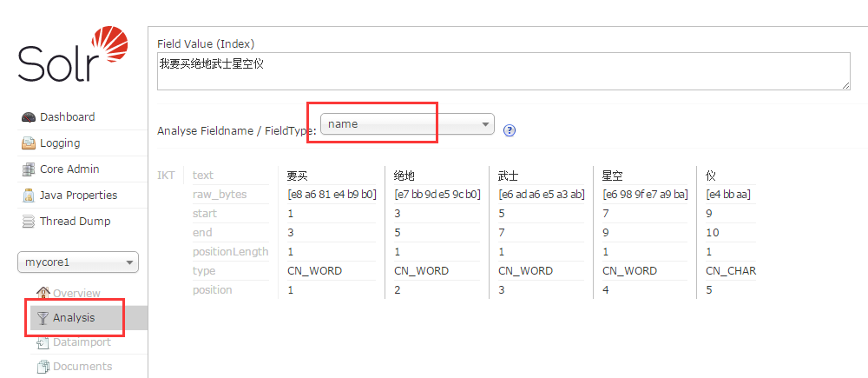
Task: Click the Documents pages icon
Action: [x=43, y=367]
